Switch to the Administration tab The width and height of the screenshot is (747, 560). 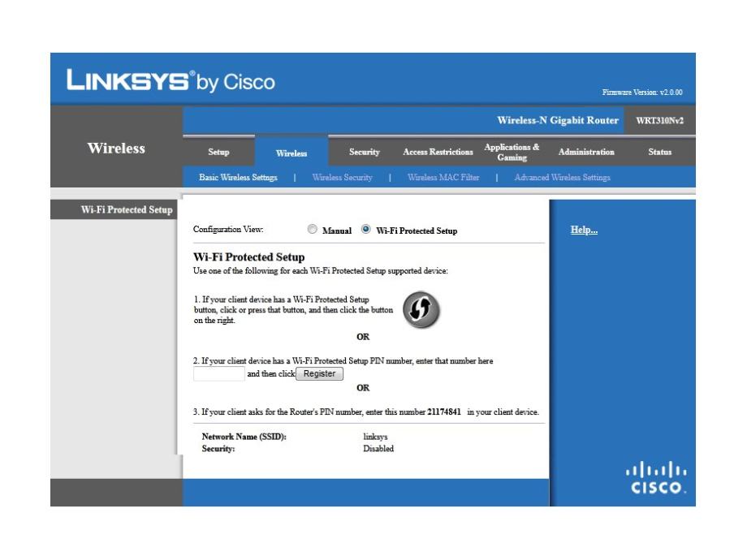[586, 152]
